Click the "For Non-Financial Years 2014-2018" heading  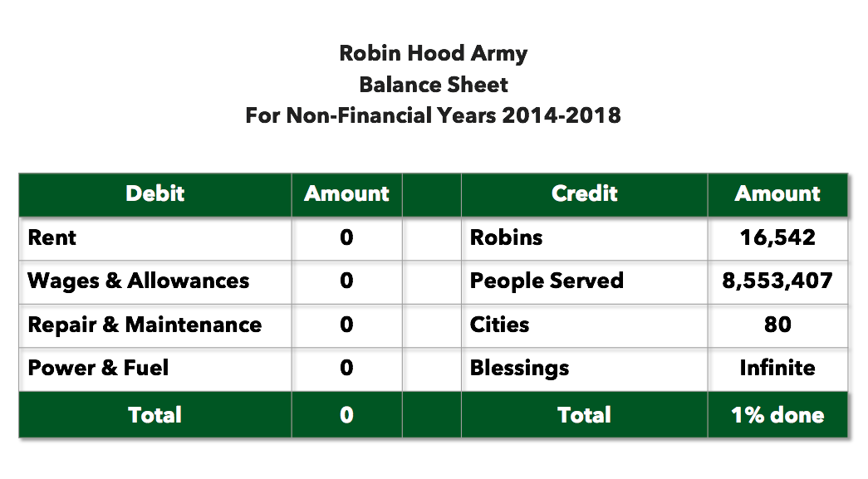[433, 115]
